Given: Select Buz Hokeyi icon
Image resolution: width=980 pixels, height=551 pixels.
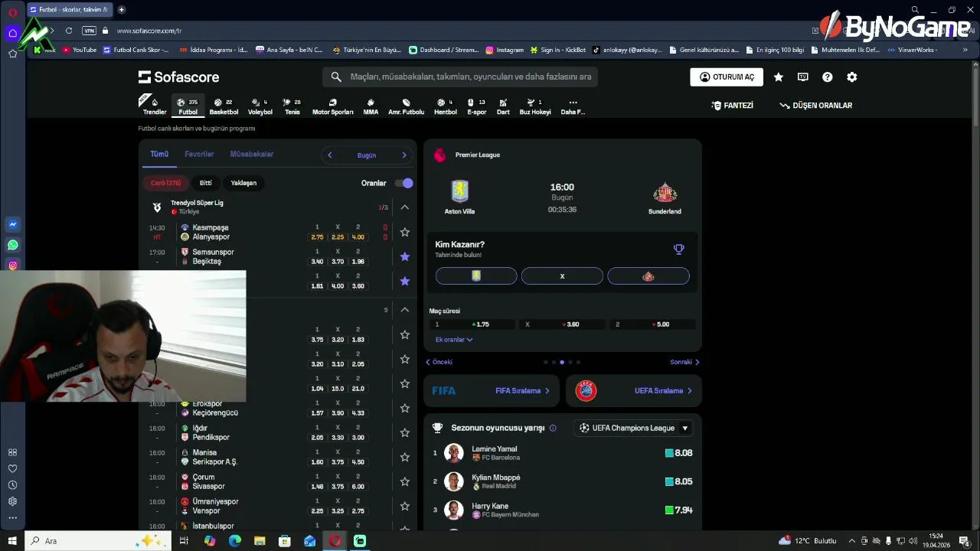Looking at the screenshot, I should pos(535,106).
